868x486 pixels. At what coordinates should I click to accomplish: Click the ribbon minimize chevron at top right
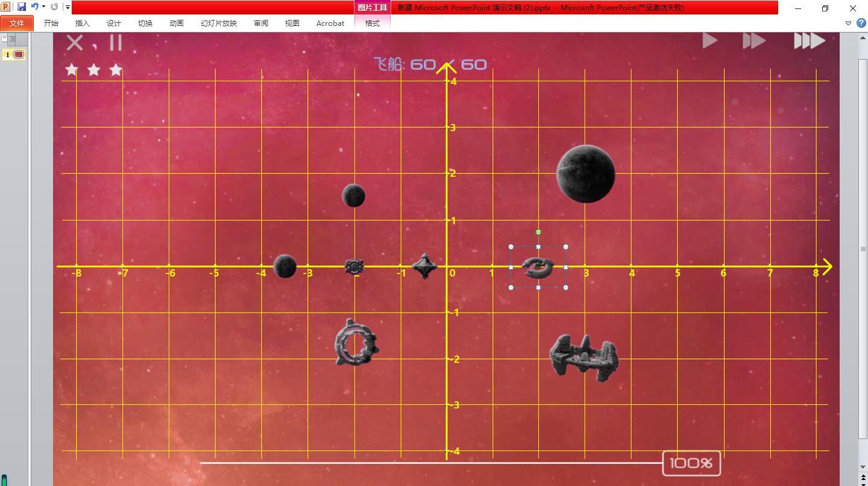click(848, 23)
